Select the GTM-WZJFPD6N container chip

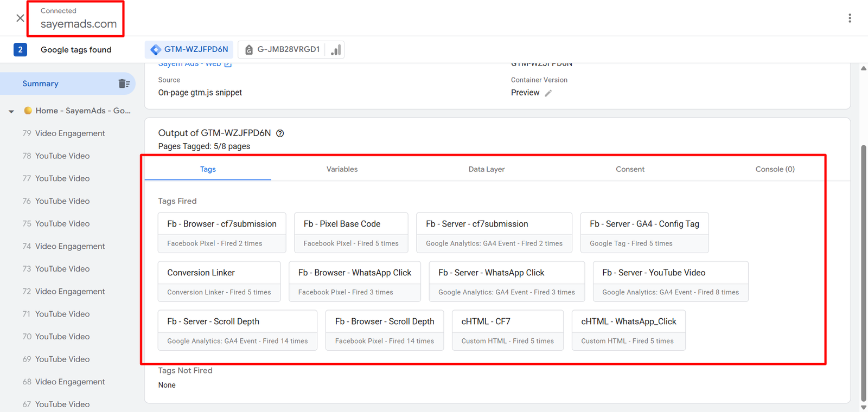189,49
